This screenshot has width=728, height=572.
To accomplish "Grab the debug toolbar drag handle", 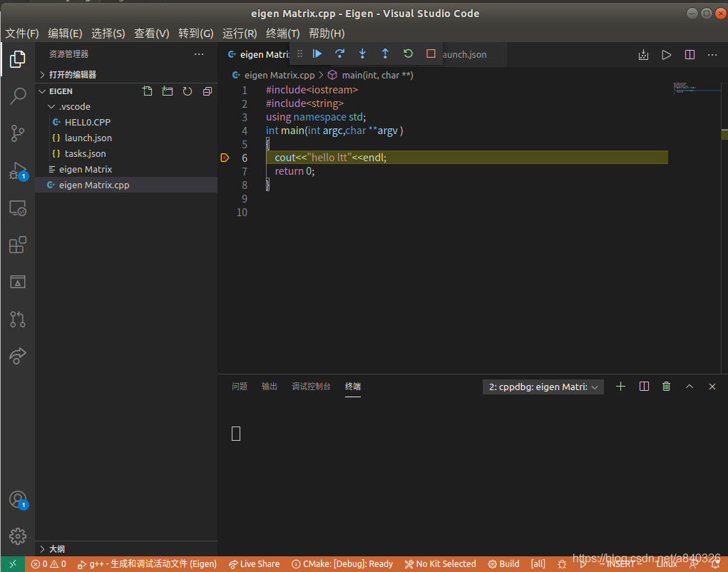I will click(x=300, y=54).
